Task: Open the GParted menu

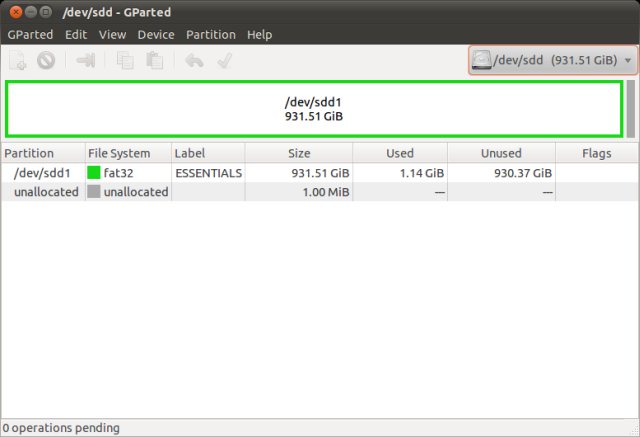Action: (30, 35)
